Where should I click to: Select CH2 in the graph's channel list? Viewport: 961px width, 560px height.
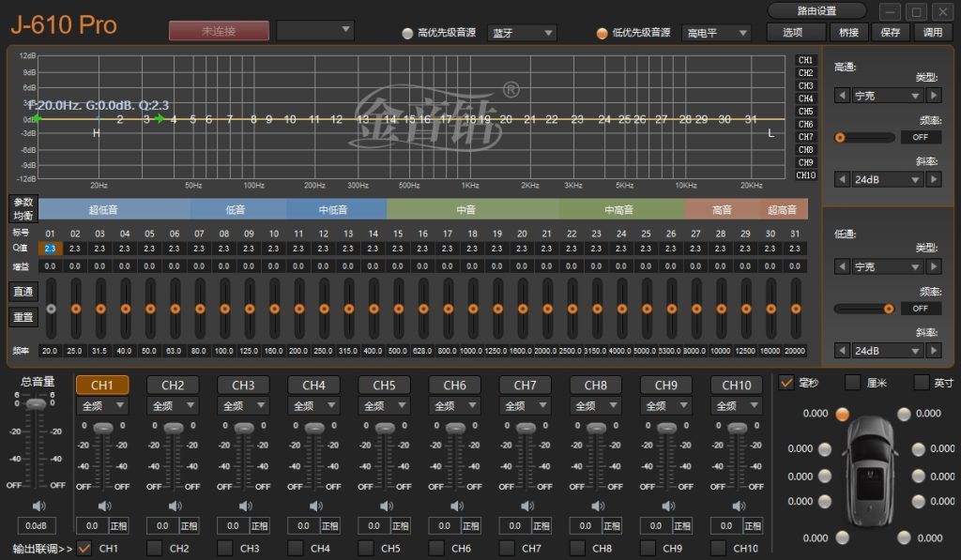click(x=805, y=73)
